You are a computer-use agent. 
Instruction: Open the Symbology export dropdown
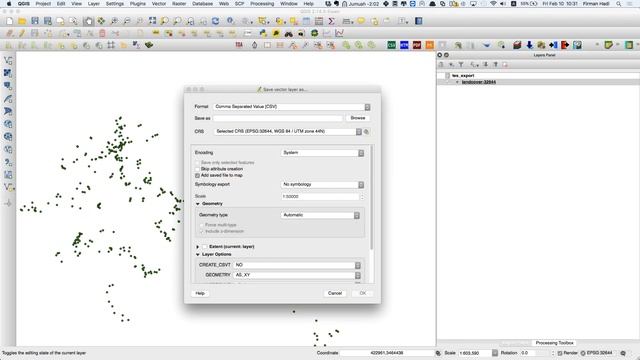click(x=322, y=184)
